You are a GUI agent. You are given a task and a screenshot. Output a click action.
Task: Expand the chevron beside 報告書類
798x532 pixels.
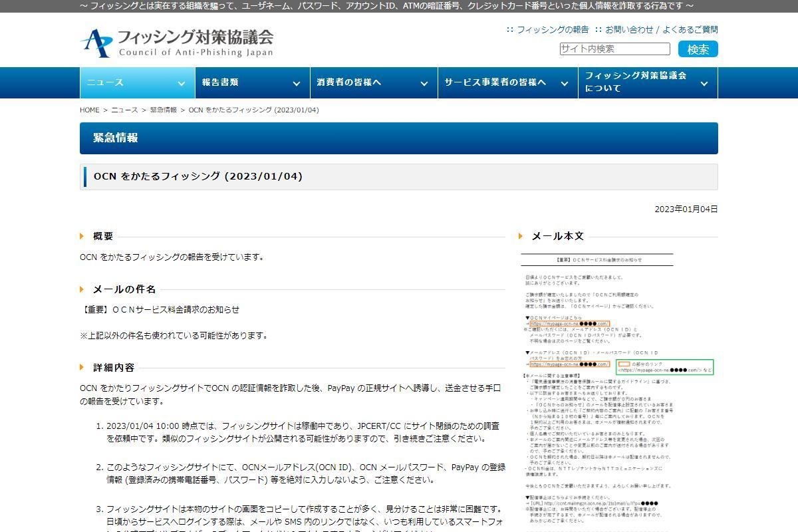(296, 83)
